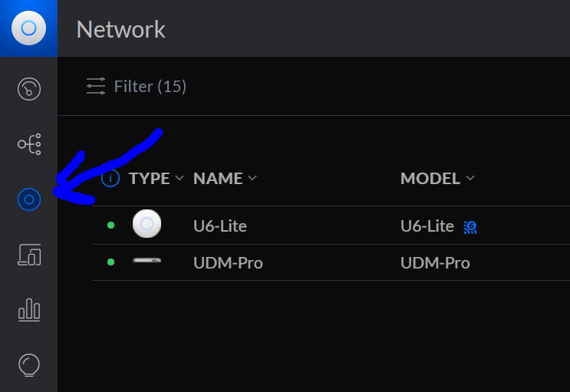
Task: Click the info icon beside TYPE
Action: coord(110,179)
